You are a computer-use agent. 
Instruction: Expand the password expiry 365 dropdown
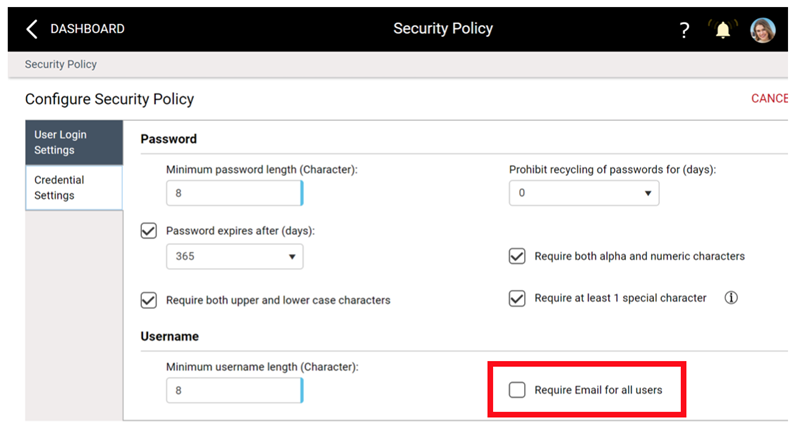point(235,256)
